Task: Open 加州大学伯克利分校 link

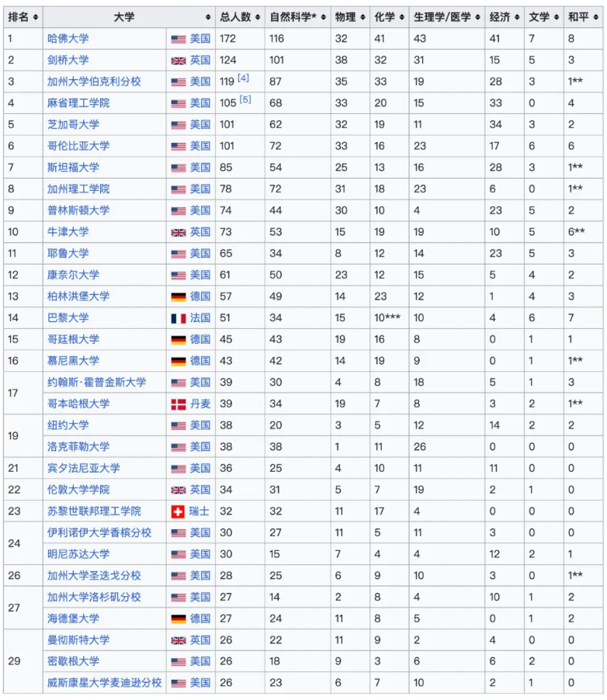Action: pos(94,81)
